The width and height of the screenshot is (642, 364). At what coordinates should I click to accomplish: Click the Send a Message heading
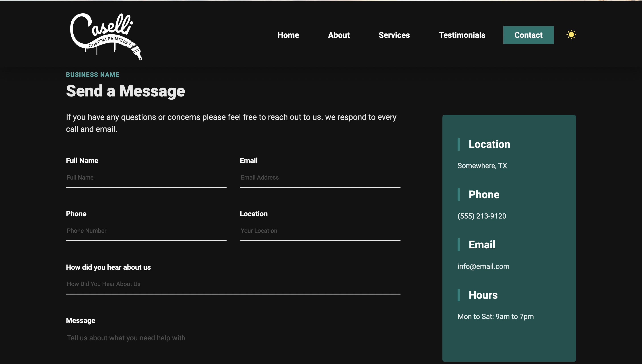point(125,91)
